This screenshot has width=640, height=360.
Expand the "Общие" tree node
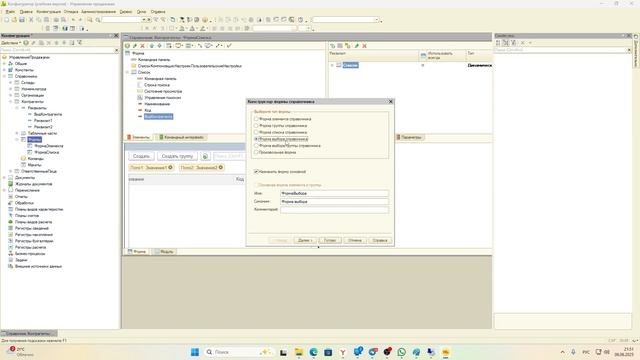pyautogui.click(x=4, y=64)
